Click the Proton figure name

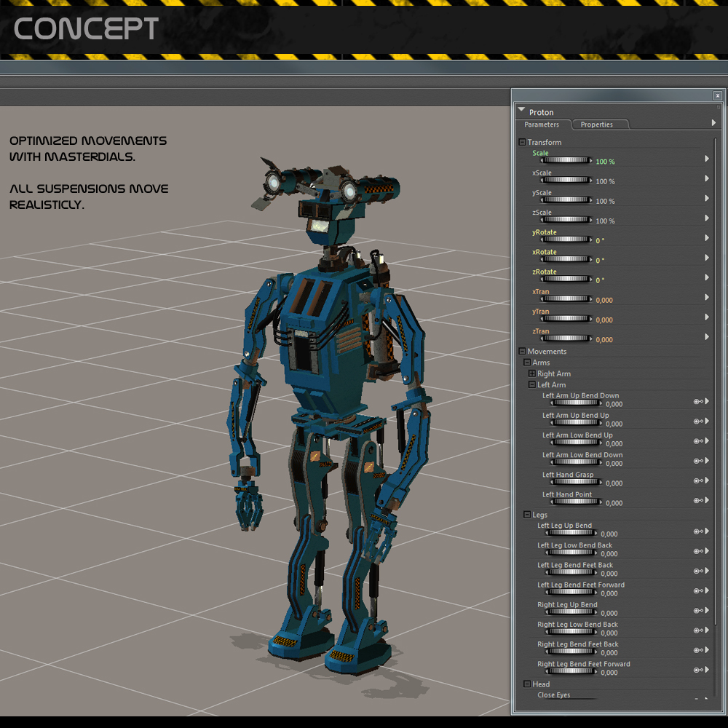542,112
